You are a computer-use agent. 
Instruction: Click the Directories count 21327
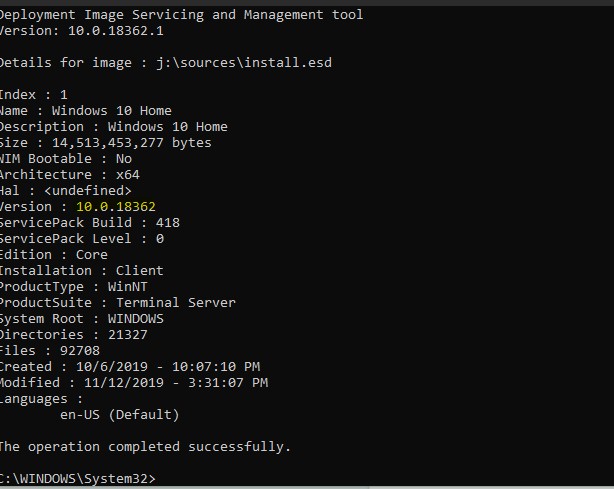pyautogui.click(x=128, y=334)
